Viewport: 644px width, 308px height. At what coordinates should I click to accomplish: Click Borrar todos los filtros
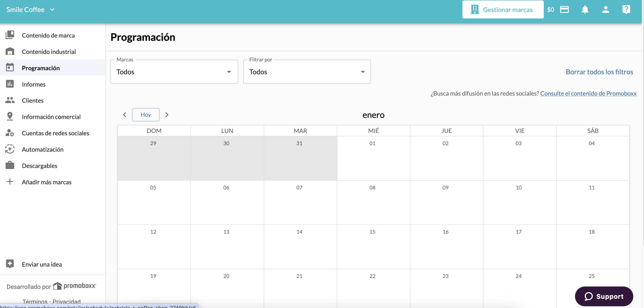coord(599,72)
